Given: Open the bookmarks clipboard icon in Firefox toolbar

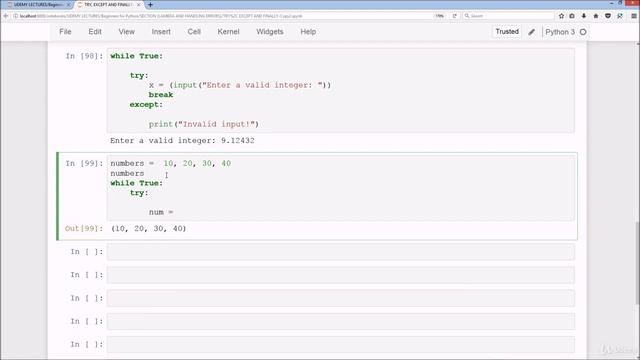Looking at the screenshot, I should pos(572,16).
